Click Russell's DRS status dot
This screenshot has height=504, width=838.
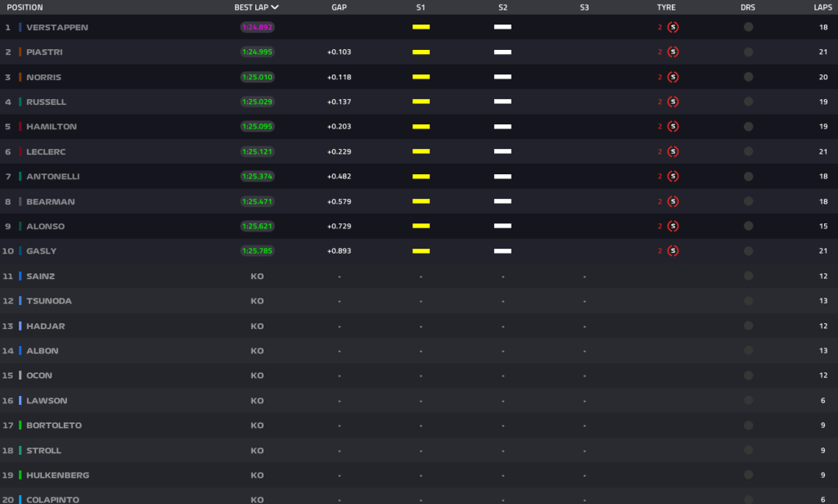click(x=748, y=102)
